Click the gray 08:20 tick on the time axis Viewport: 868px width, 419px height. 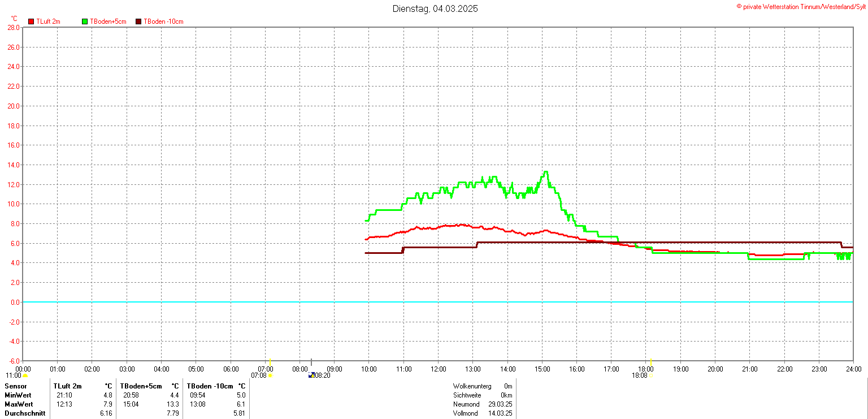pyautogui.click(x=311, y=362)
